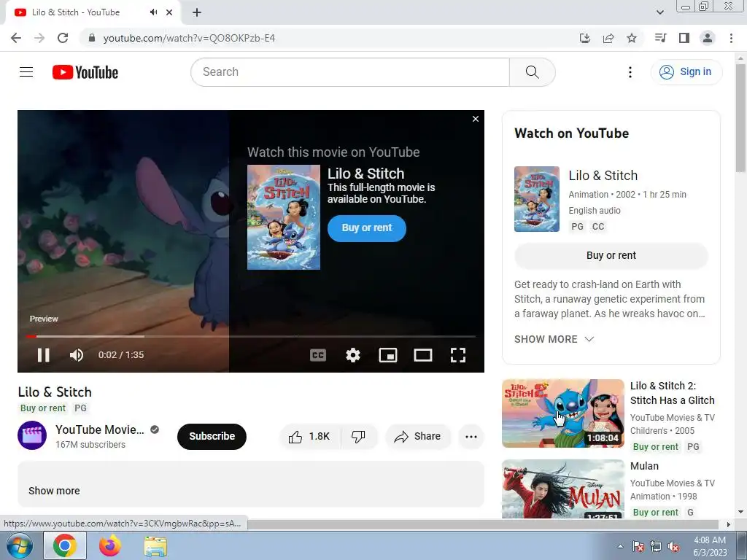Viewport: 747px width, 560px height.
Task: Subscribe to YouTube Movies channel
Action: 212,436
